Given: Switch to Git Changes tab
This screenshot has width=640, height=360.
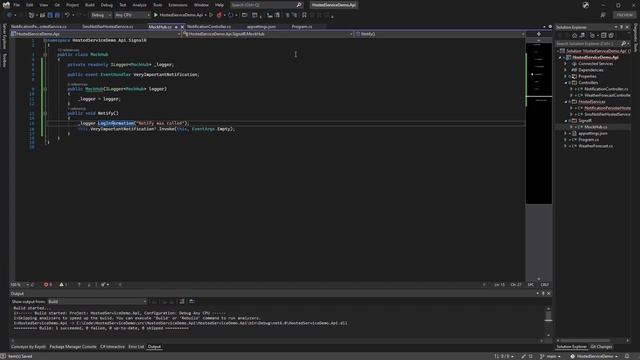Looking at the screenshot, I should [601, 347].
